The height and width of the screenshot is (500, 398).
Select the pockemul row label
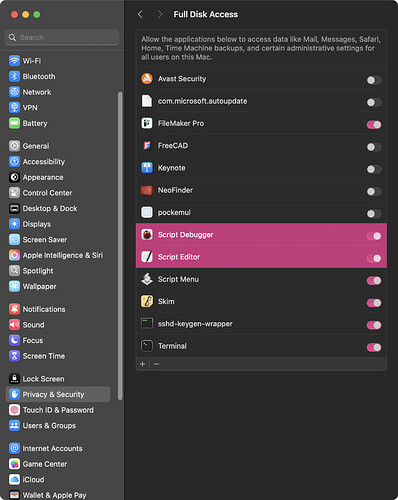click(x=174, y=212)
